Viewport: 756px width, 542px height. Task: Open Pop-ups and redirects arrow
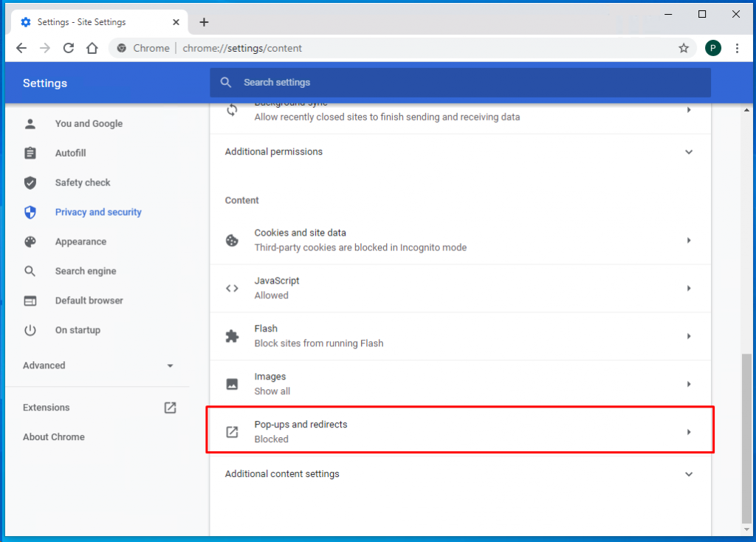point(689,432)
